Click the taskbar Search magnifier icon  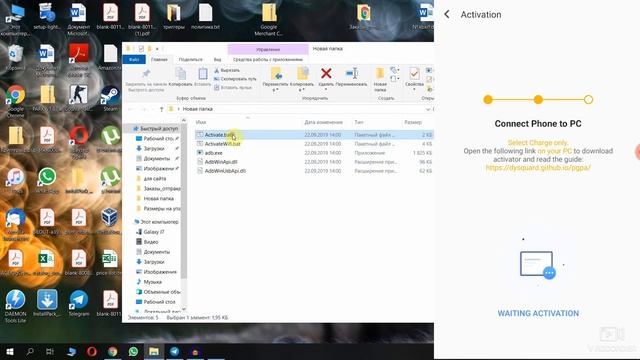click(30, 351)
